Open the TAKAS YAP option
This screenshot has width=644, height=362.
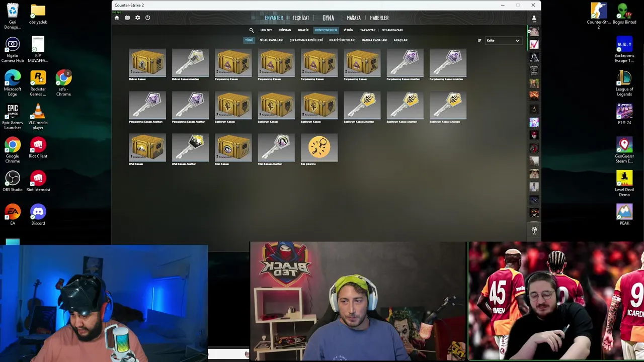coord(368,30)
